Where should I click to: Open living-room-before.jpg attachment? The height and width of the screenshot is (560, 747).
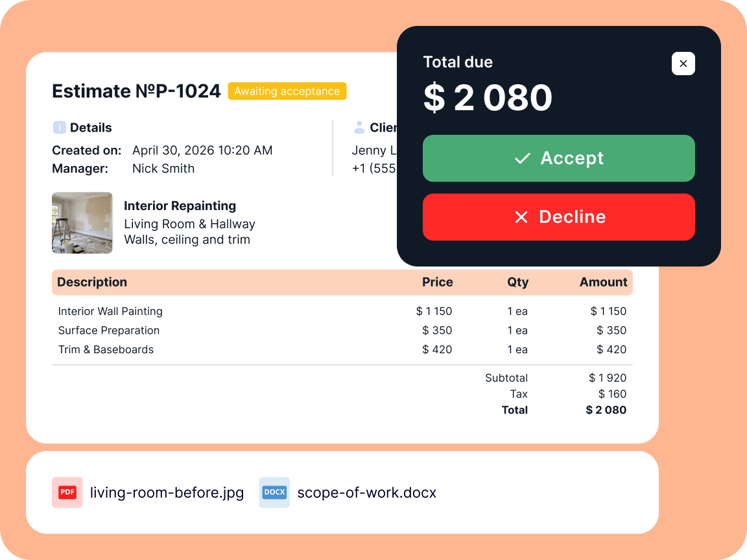[167, 493]
